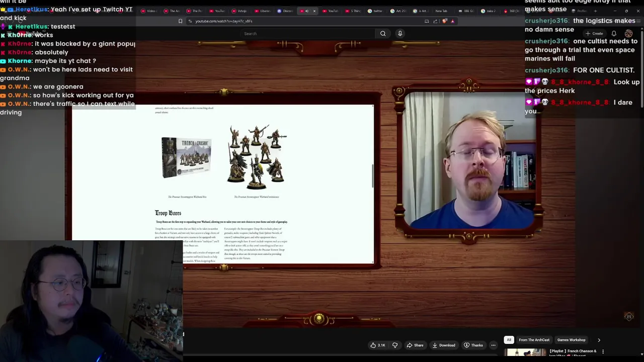Click the YouTube search magnifier button
Image resolution: width=644 pixels, height=362 pixels.
(383, 34)
